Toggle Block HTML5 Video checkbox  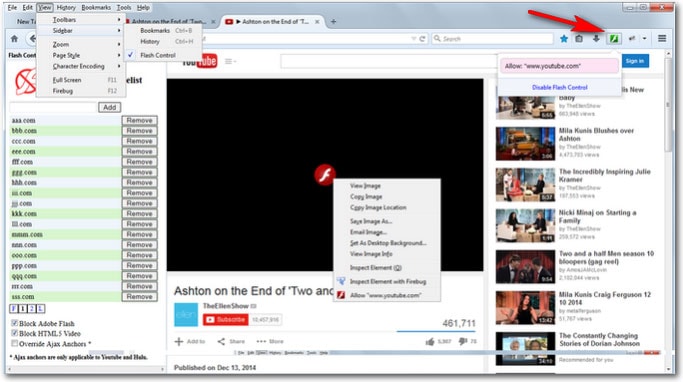tap(14, 333)
